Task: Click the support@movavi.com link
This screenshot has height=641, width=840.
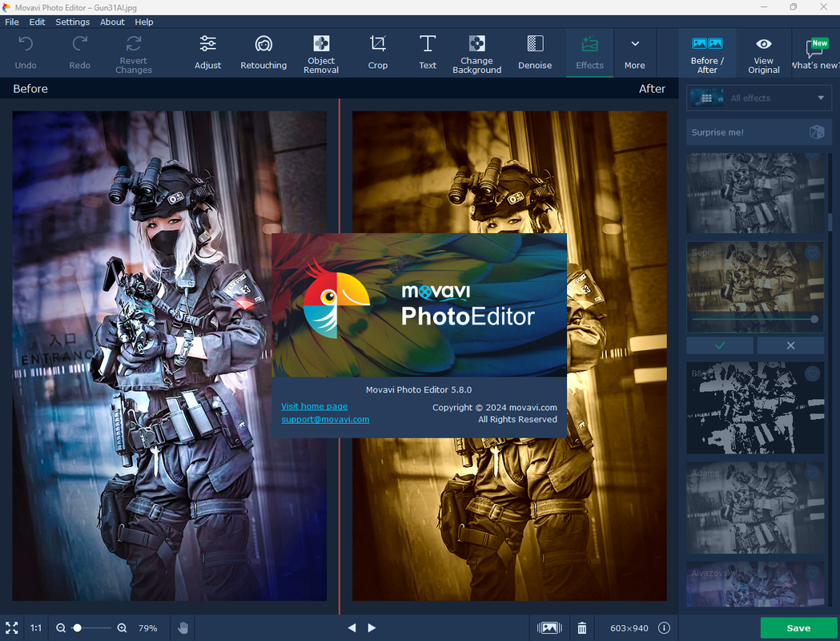Action: pyautogui.click(x=325, y=419)
